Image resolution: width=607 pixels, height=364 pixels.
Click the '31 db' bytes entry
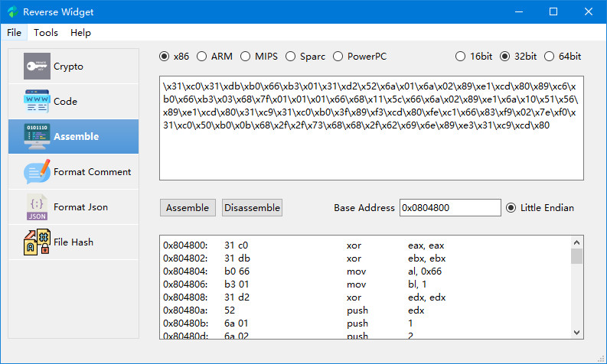pyautogui.click(x=237, y=258)
